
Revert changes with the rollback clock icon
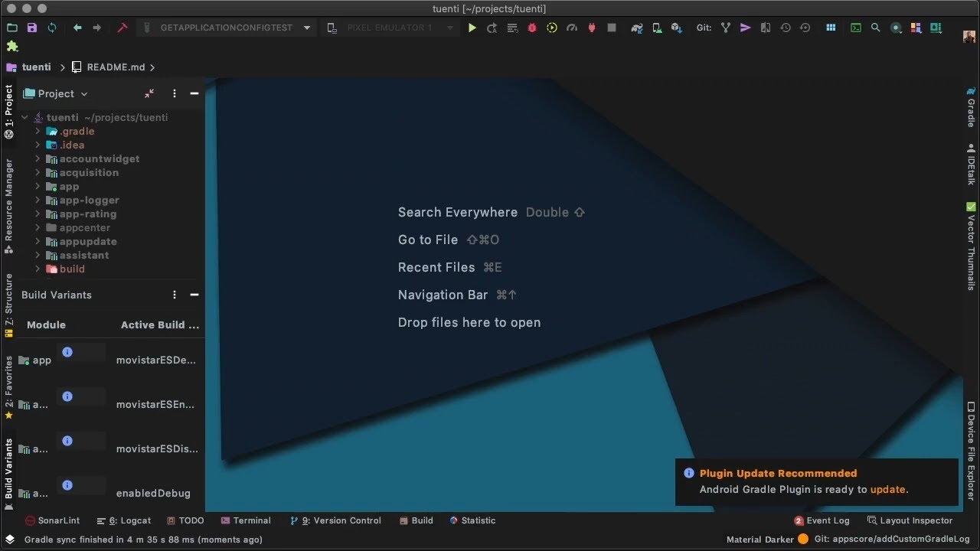[x=805, y=28]
